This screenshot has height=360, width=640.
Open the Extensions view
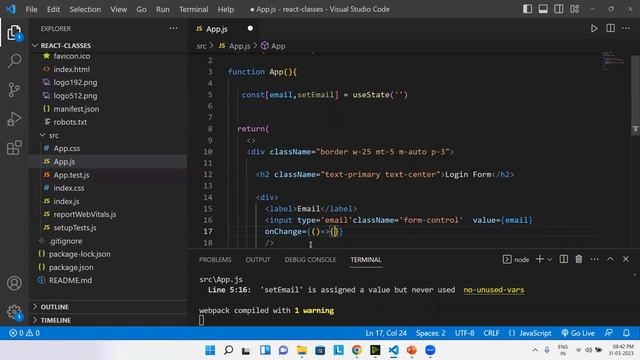click(x=14, y=148)
